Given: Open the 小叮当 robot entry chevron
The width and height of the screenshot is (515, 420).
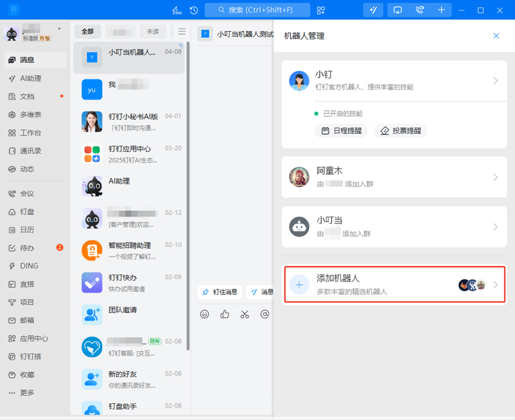Looking at the screenshot, I should (496, 227).
